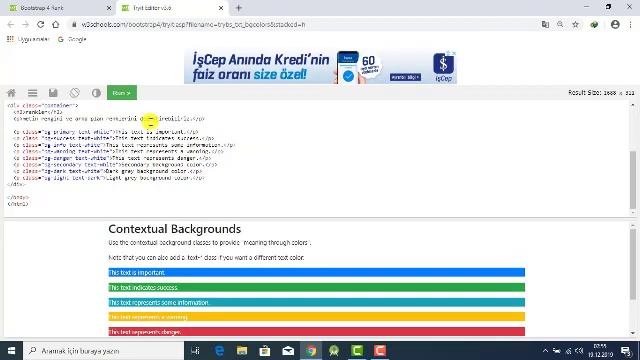The image size is (640, 360).
Task: Open the Google bookmark
Action: [x=72, y=39]
